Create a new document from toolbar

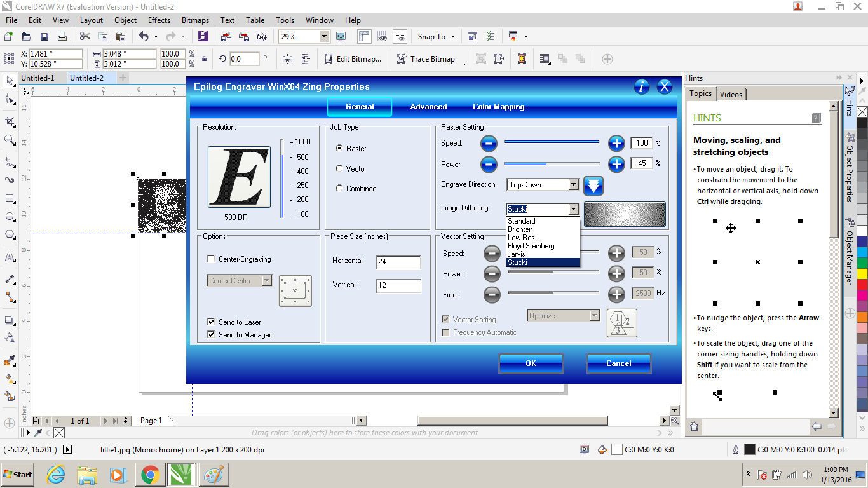point(9,37)
